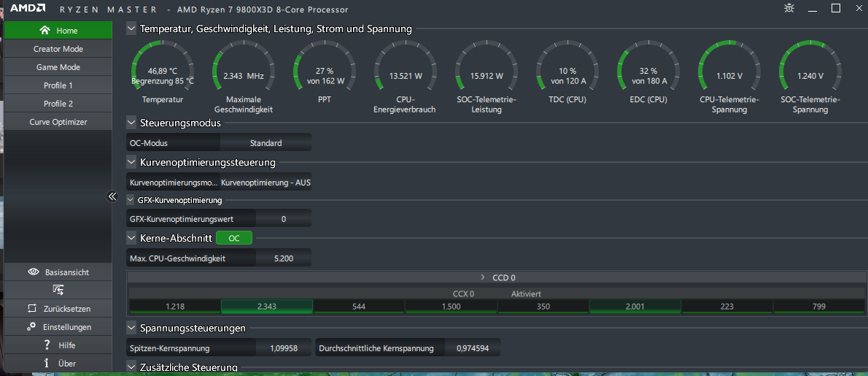
Task: Open Einstellungen settings
Action: click(x=58, y=326)
